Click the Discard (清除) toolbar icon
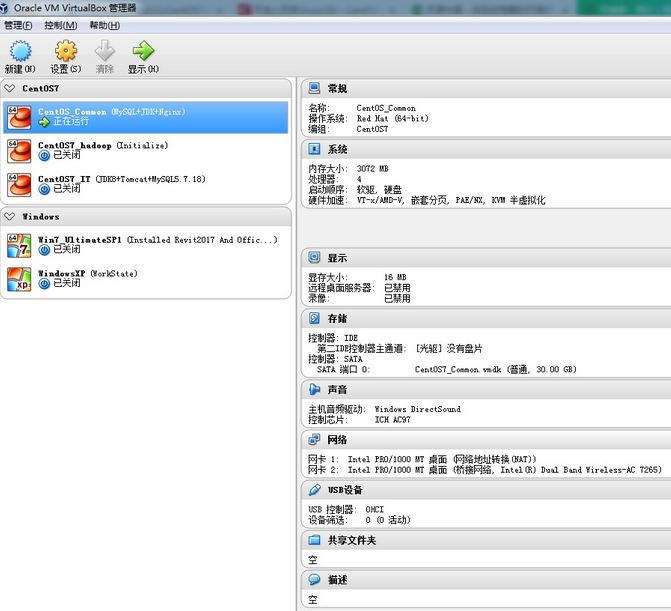The width and height of the screenshot is (671, 611). [104, 51]
